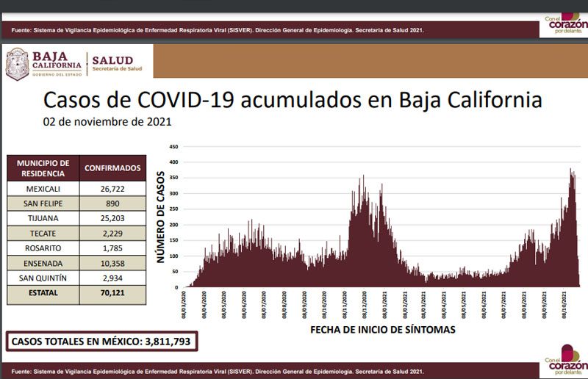Click the Baja California state crest logo
Image resolution: width=588 pixels, height=379 pixels.
[17, 64]
